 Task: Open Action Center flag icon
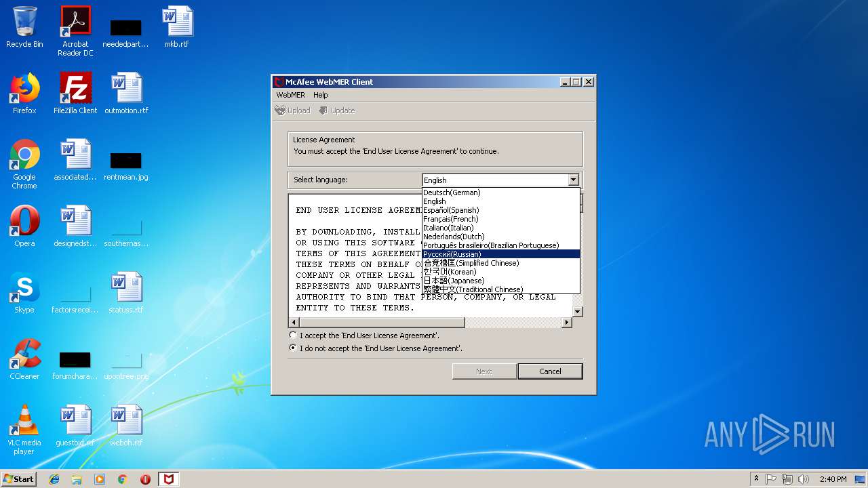[771, 479]
